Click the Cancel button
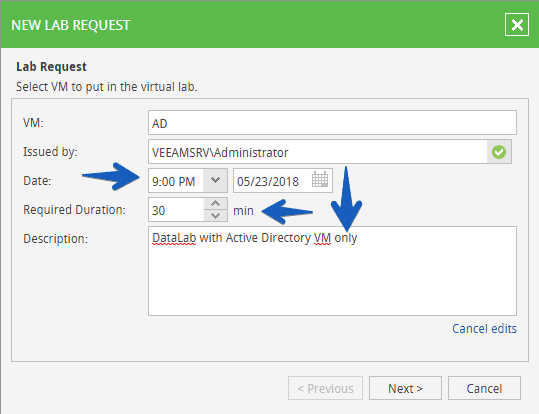Image resolution: width=539 pixels, height=414 pixels. 484,388
